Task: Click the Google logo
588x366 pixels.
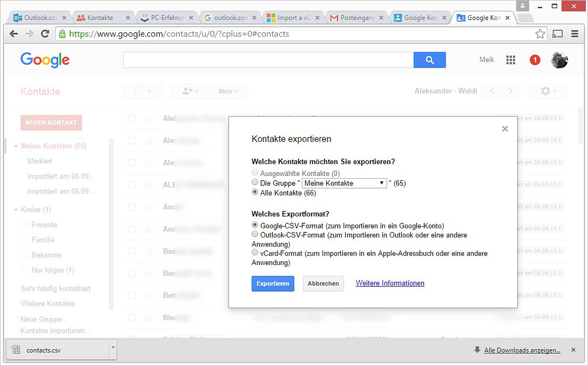Action: [45, 60]
